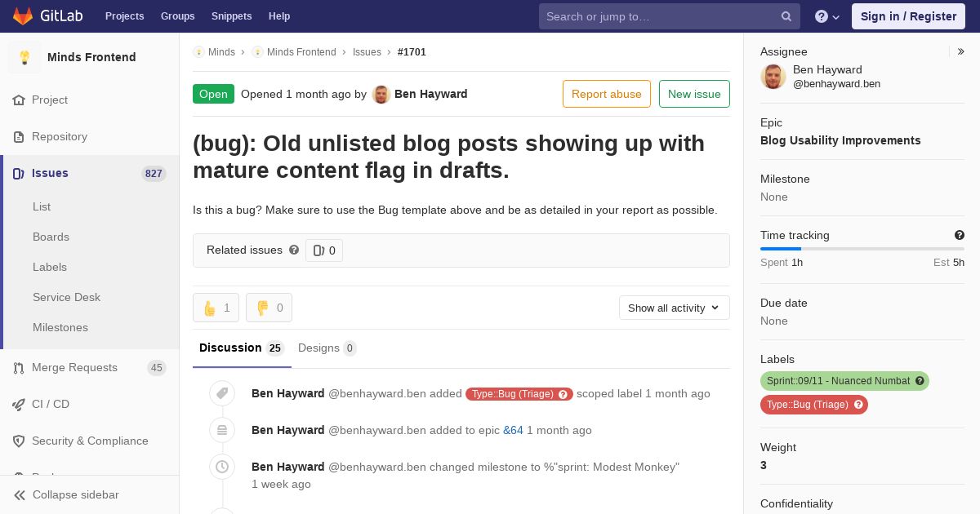Click the CI / CD rocket icon
This screenshot has width=980, height=514.
[x=19, y=404]
